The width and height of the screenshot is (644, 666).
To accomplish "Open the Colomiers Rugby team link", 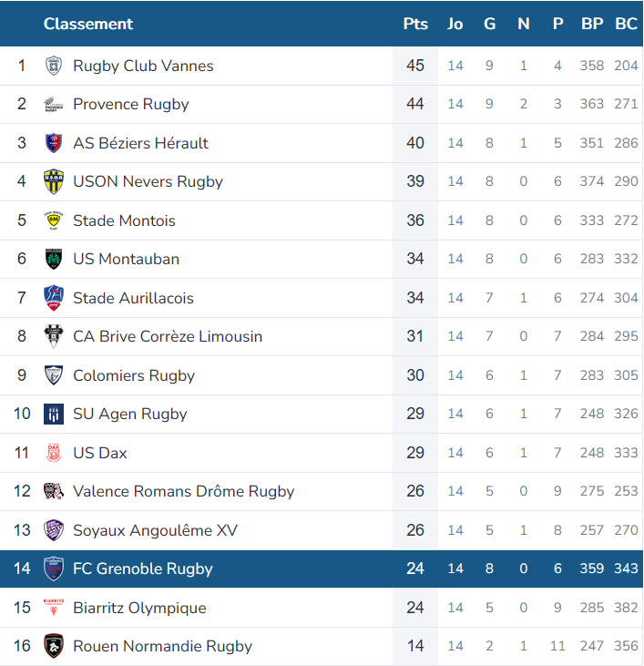I will (x=134, y=375).
